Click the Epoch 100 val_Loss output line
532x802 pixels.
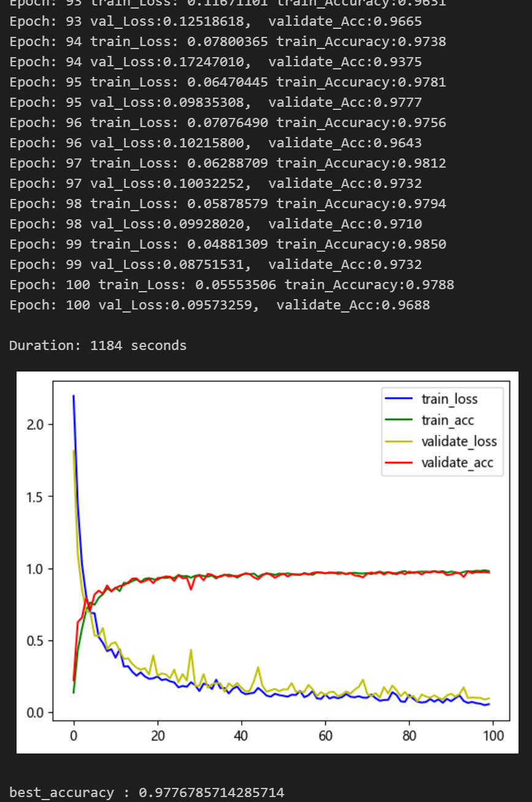click(x=219, y=305)
